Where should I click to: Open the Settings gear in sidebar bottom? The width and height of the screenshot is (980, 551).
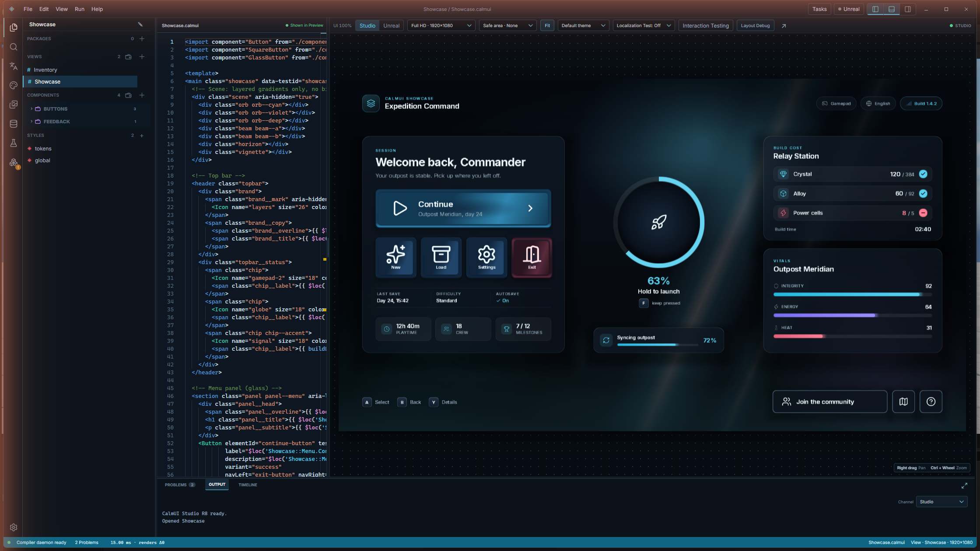pos(14,527)
